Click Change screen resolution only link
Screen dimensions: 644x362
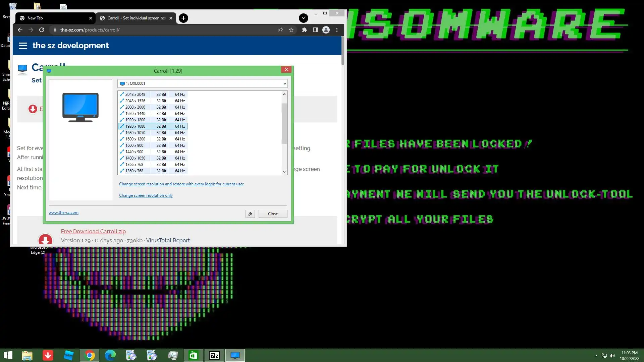(x=146, y=195)
